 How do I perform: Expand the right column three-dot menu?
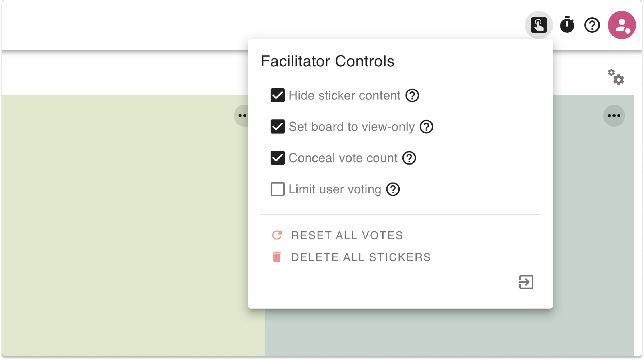click(614, 115)
